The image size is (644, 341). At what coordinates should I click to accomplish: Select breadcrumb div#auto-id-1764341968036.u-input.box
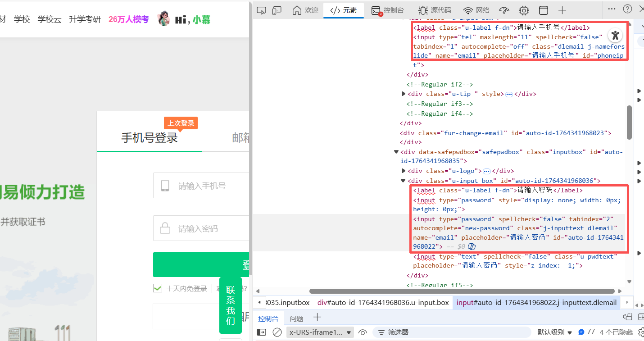click(x=383, y=302)
